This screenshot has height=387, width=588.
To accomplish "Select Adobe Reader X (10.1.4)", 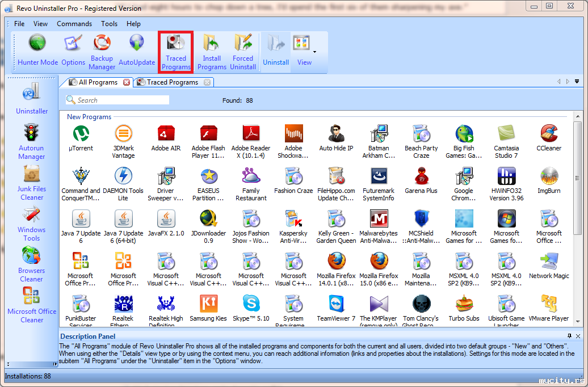I will pyautogui.click(x=251, y=141).
